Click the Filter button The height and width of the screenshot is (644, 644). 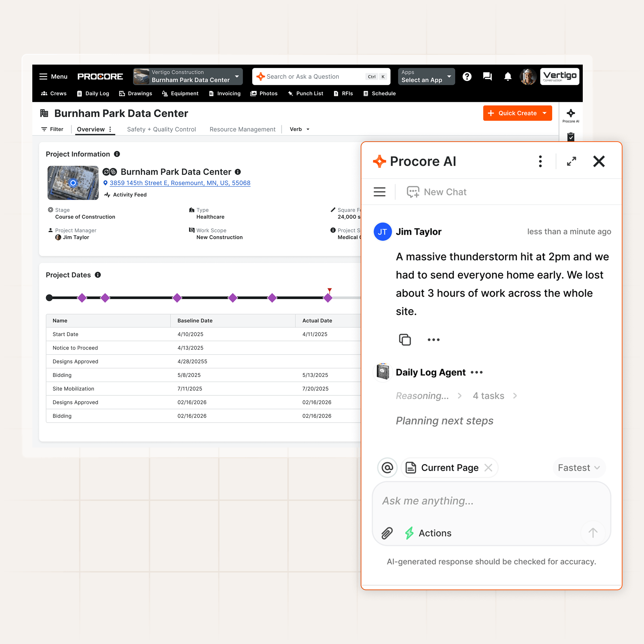click(x=52, y=129)
